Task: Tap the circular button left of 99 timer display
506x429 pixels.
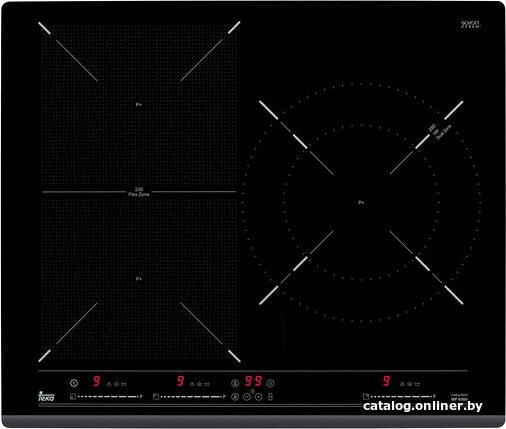Action: [235, 383]
